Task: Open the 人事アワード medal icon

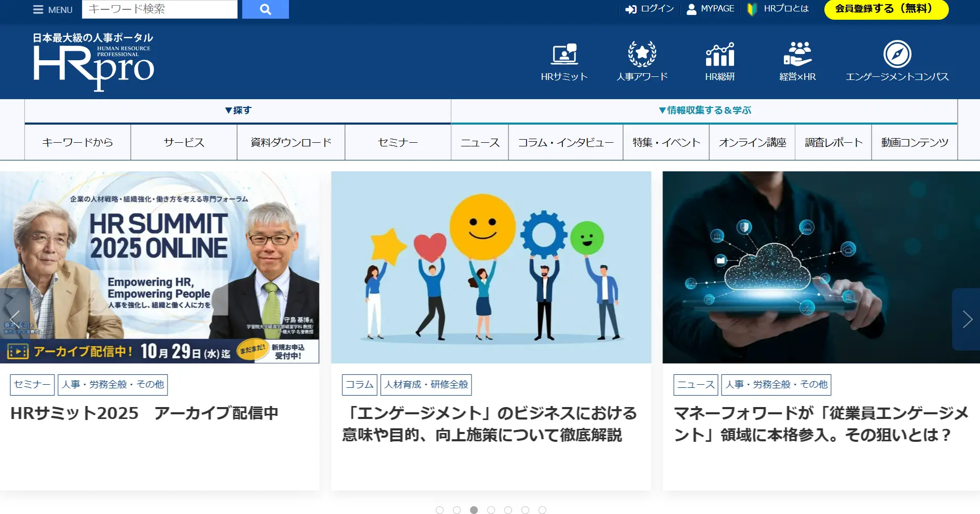Action: 642,54
